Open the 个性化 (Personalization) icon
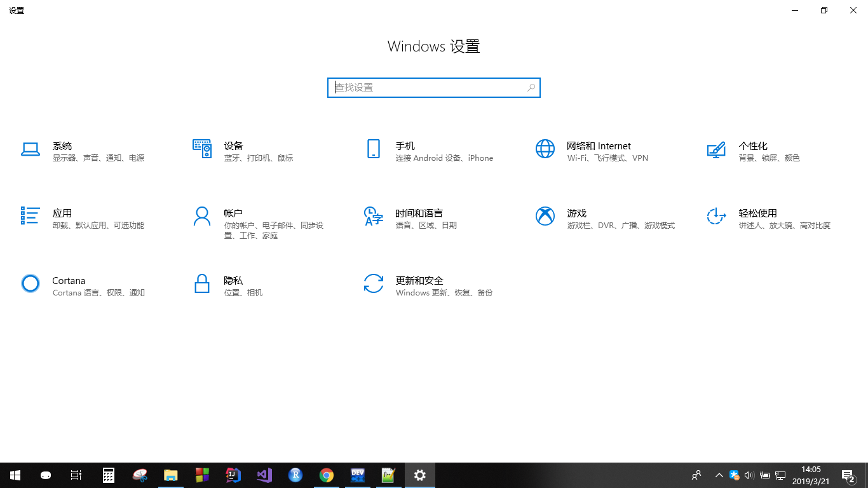The width and height of the screenshot is (868, 488). click(x=716, y=149)
